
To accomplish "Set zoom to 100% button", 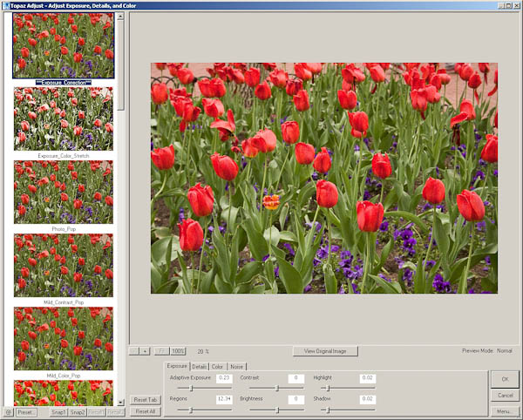I will click(x=178, y=351).
